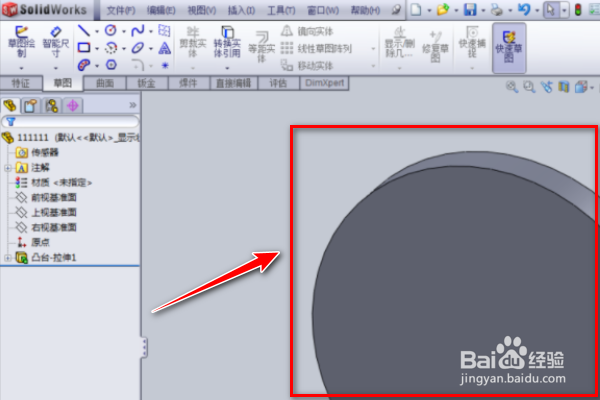Screen dimensions: 600x400
Task: Select the sketch Point tool
Action: [x=165, y=65]
